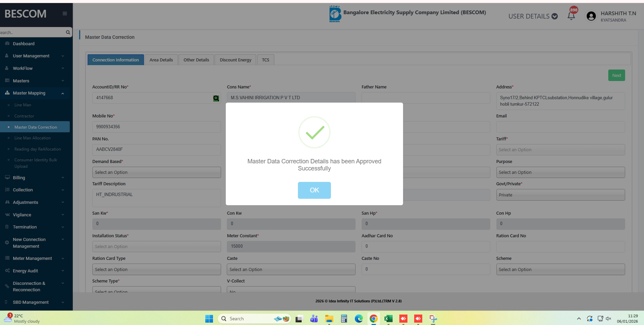This screenshot has height=325, width=644.
Task: Switch to the Area Details tab
Action: pos(161,60)
